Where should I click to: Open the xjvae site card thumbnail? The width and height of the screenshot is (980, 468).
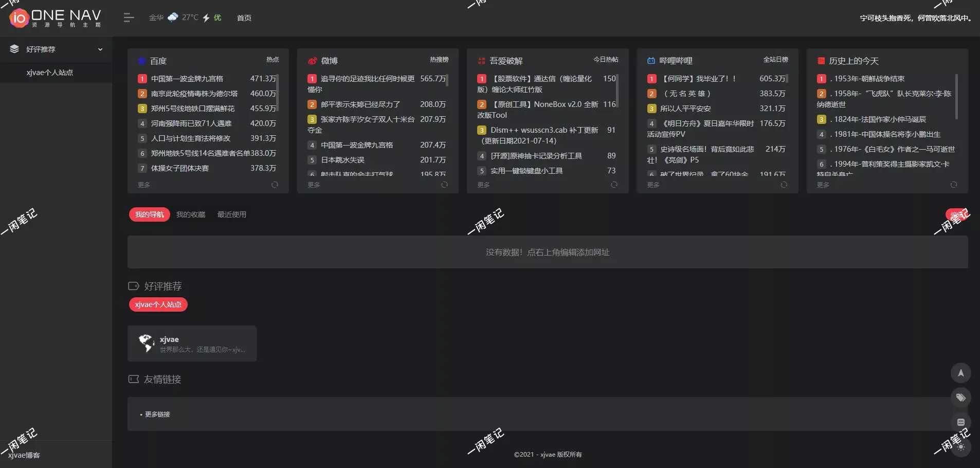(x=146, y=343)
